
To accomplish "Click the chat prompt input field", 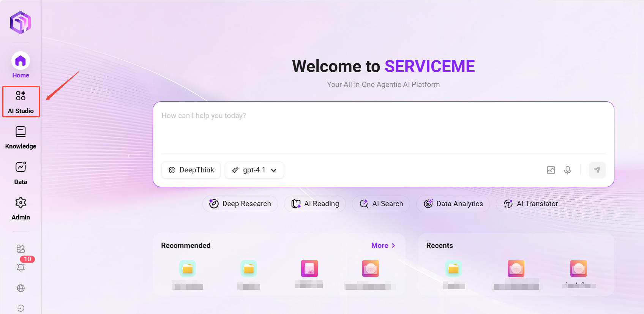I will click(383, 127).
